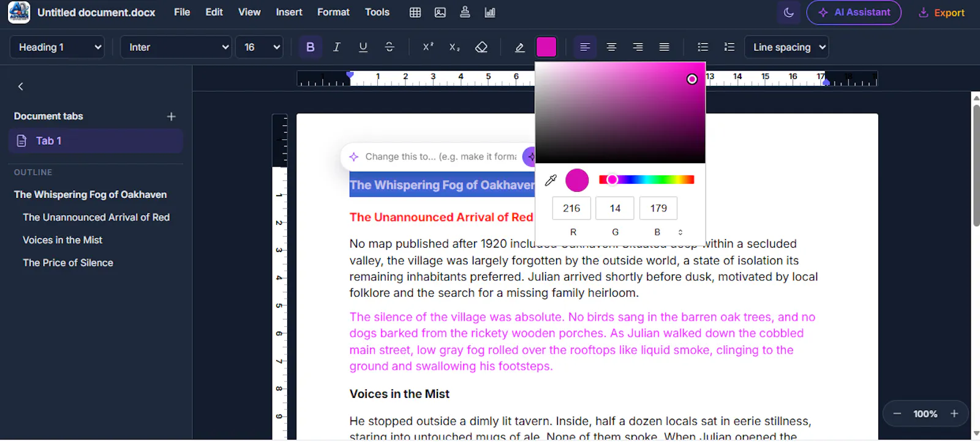The width and height of the screenshot is (980, 442).
Task: Collapse the sidebar with the back chevron
Action: (x=21, y=86)
